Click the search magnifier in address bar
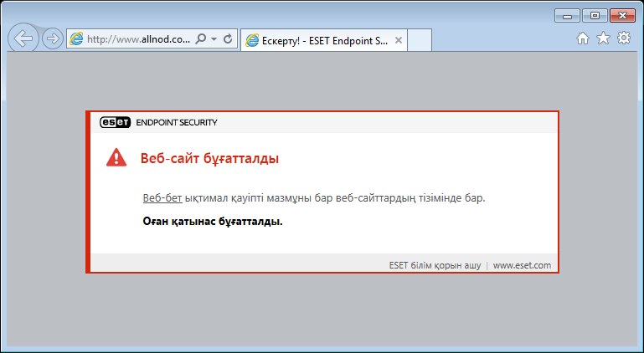Image resolution: width=644 pixels, height=353 pixels. [200, 39]
